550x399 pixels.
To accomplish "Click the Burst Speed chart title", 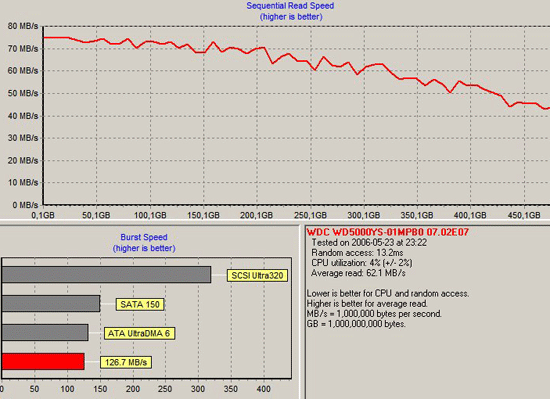I will pos(144,237).
